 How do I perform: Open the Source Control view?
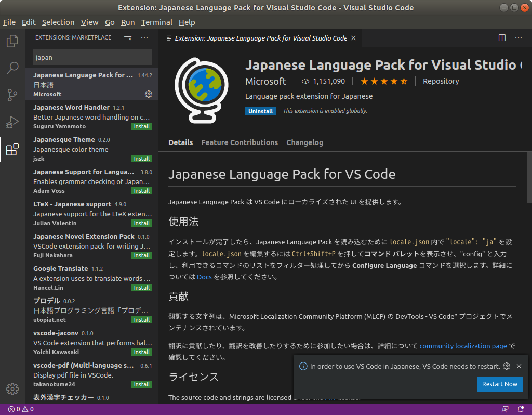[12, 95]
